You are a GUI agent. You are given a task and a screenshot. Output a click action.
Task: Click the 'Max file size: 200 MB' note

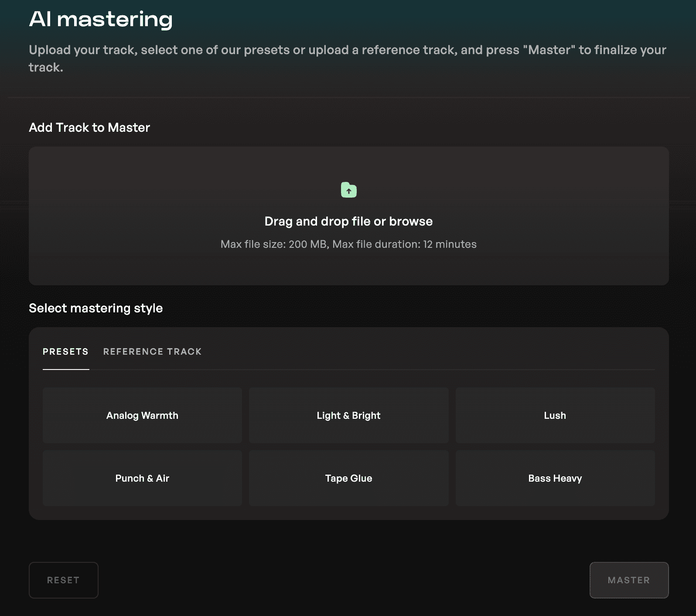click(348, 244)
